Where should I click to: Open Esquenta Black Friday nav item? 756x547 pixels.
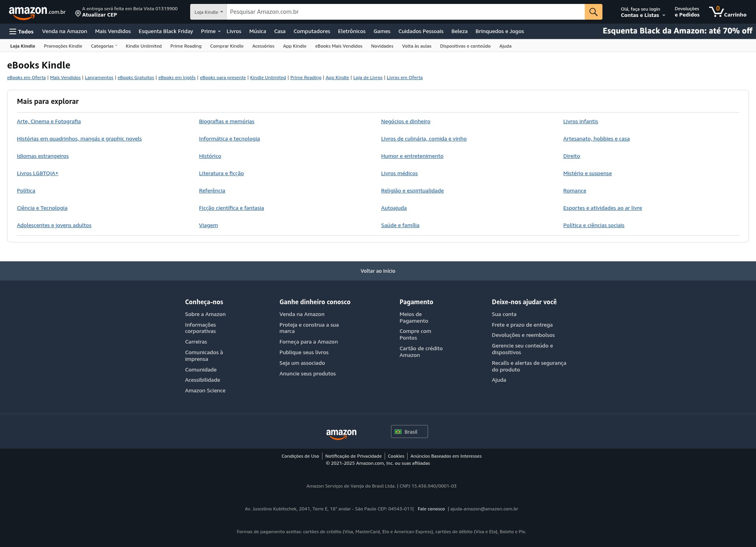(166, 31)
